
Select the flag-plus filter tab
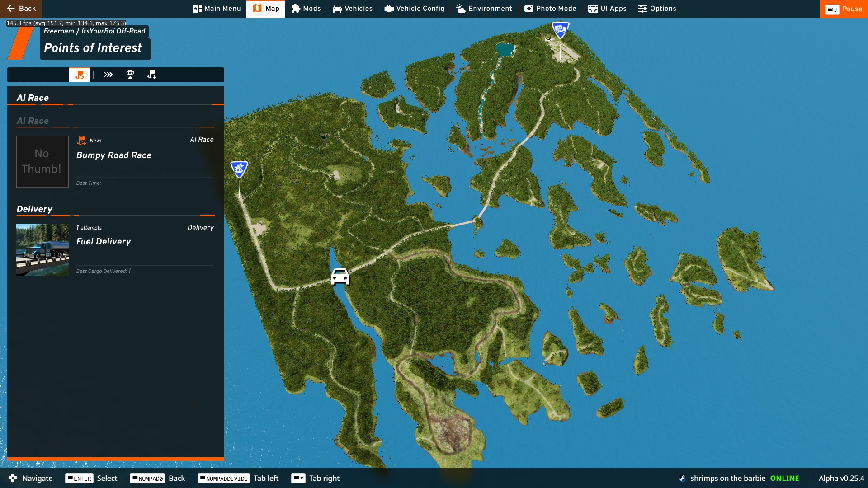tap(152, 75)
